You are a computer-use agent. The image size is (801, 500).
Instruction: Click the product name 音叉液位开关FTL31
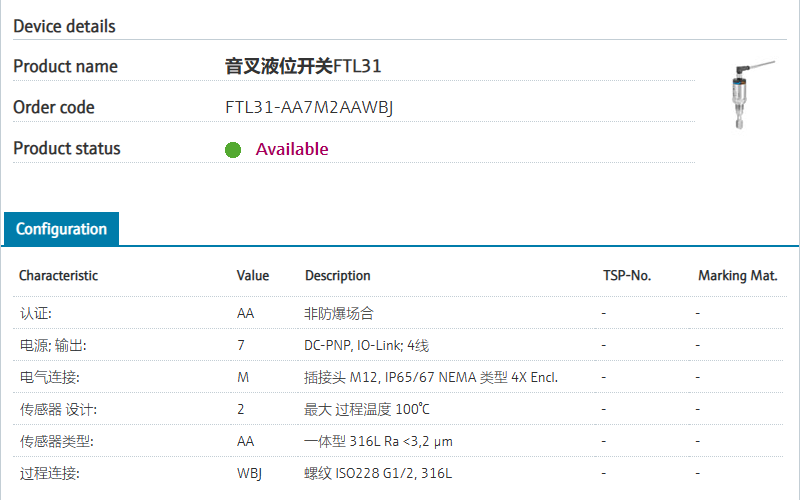[303, 67]
